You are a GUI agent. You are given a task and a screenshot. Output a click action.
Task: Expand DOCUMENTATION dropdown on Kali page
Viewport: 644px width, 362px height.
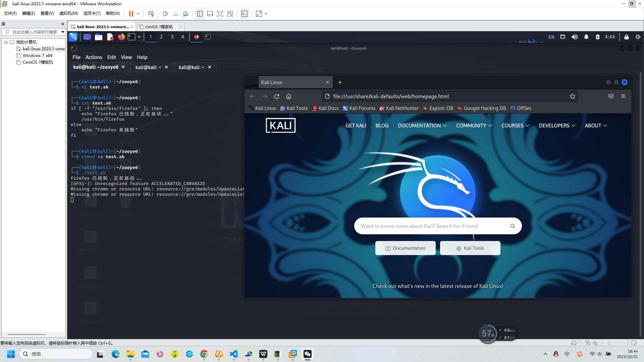(x=422, y=126)
